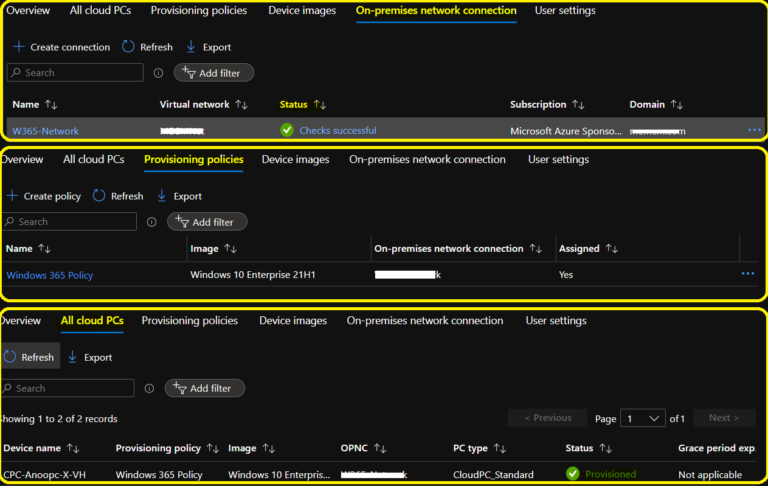Viewport: 768px width, 486px height.
Task: Open User settings tab in top panel
Action: [x=565, y=10]
